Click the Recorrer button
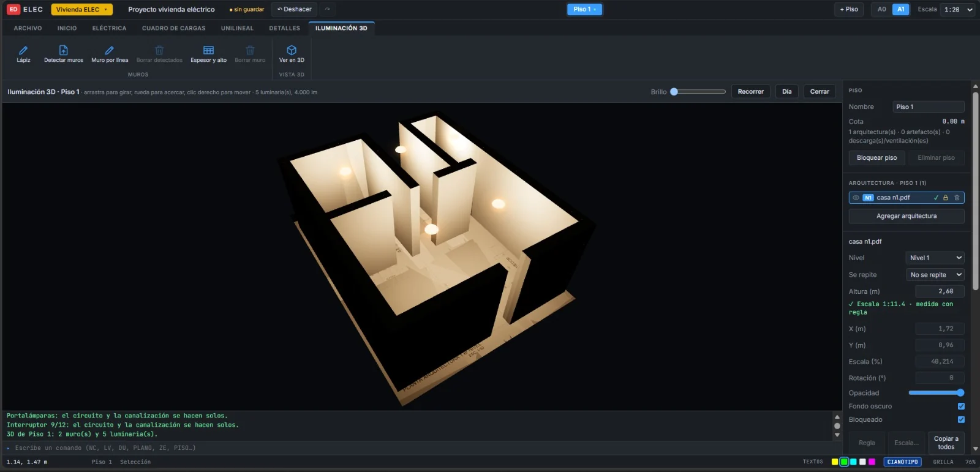This screenshot has width=980, height=472. (751, 92)
